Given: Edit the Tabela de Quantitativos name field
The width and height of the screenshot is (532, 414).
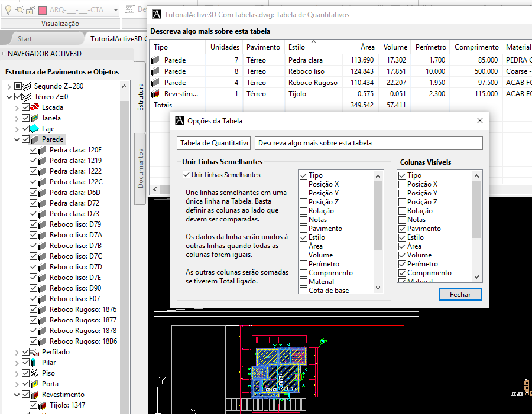Looking at the screenshot, I should [x=214, y=143].
